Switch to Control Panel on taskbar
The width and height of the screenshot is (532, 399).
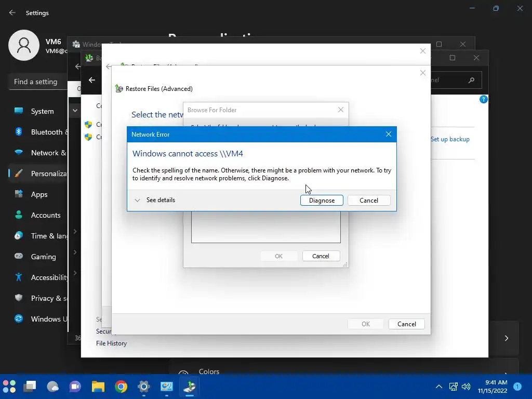[x=167, y=387]
